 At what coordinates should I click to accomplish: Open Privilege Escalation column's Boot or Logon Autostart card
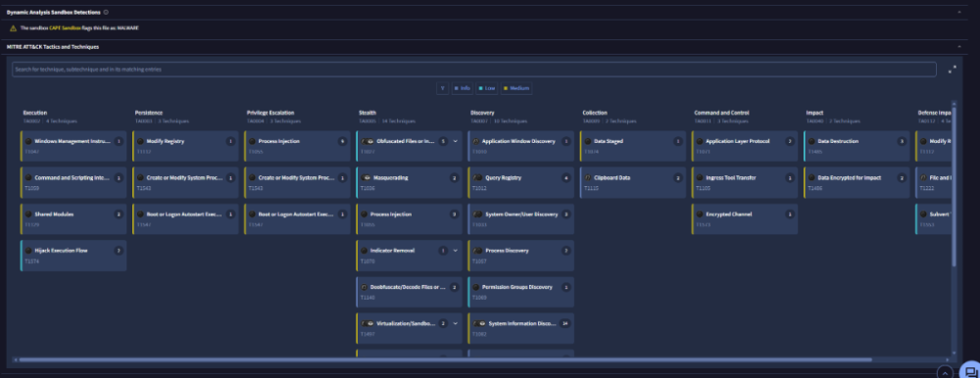point(298,218)
